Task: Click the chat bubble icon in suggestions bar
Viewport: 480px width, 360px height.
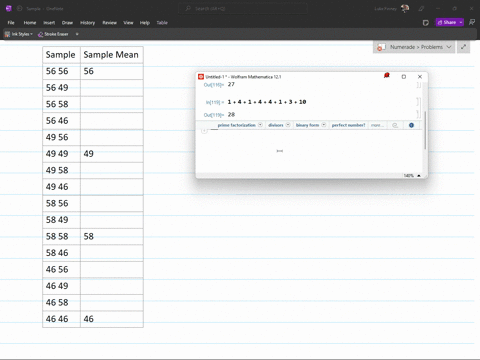Action: tap(395, 125)
